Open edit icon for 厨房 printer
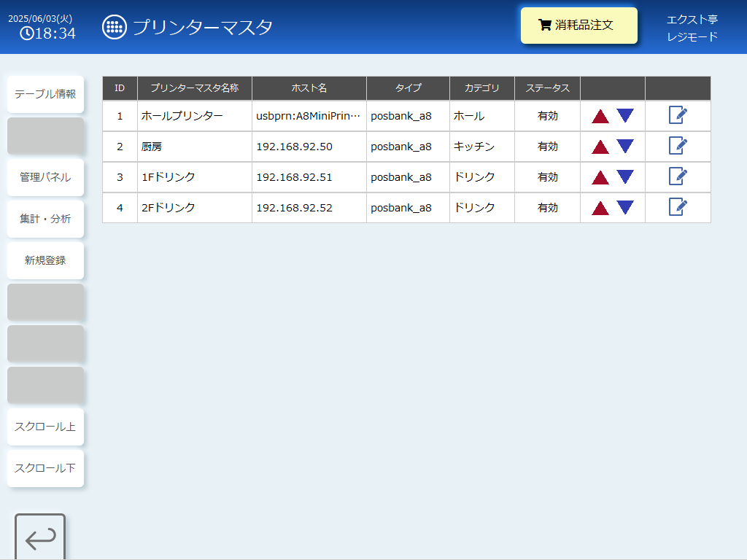This screenshot has width=747, height=560. click(x=678, y=146)
